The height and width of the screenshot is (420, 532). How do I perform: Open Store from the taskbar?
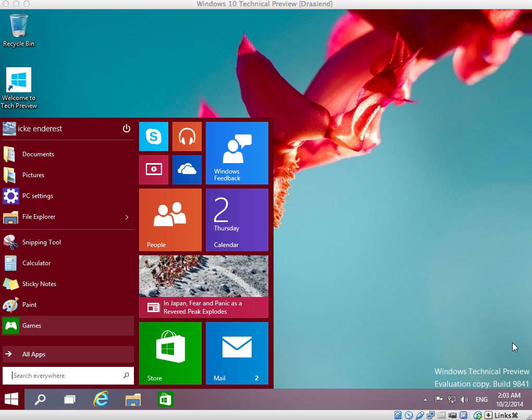point(166,400)
